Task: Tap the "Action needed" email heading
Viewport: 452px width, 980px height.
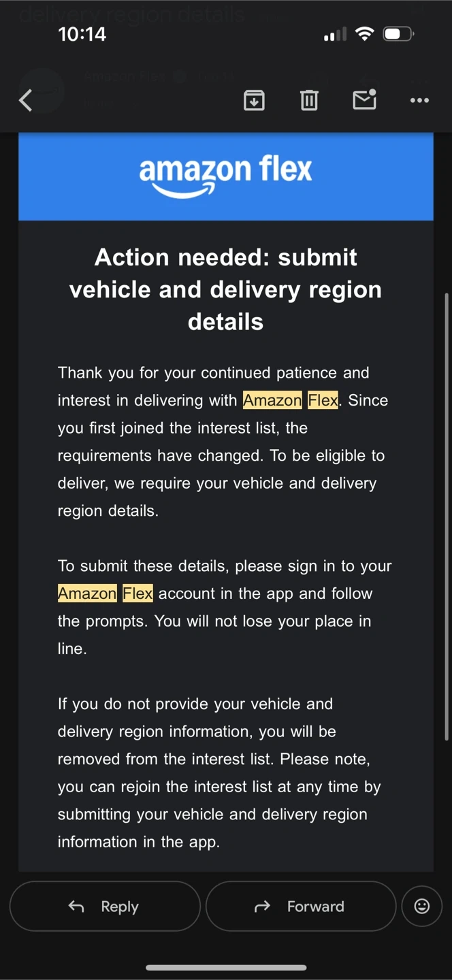Action: [226, 289]
